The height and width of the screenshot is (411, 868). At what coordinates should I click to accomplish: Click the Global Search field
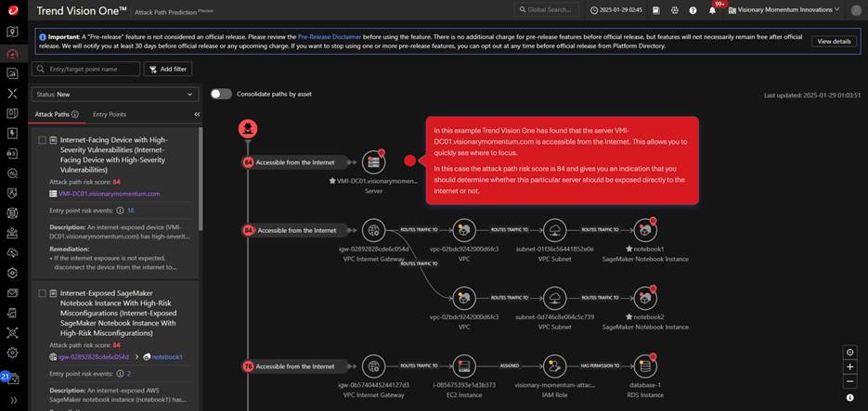click(x=547, y=10)
